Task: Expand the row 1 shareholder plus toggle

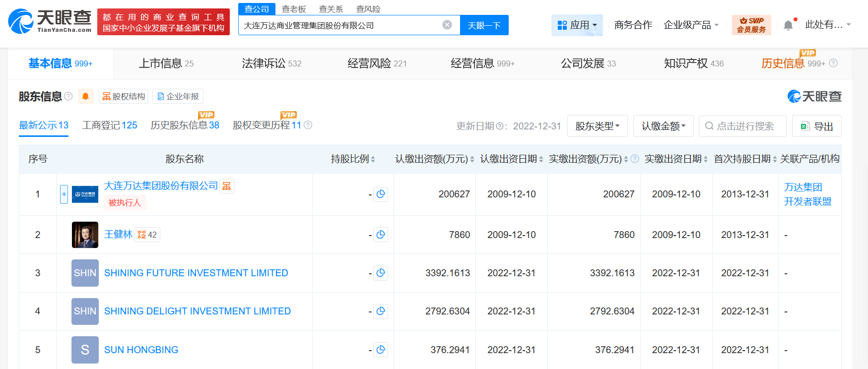Action: pyautogui.click(x=64, y=194)
